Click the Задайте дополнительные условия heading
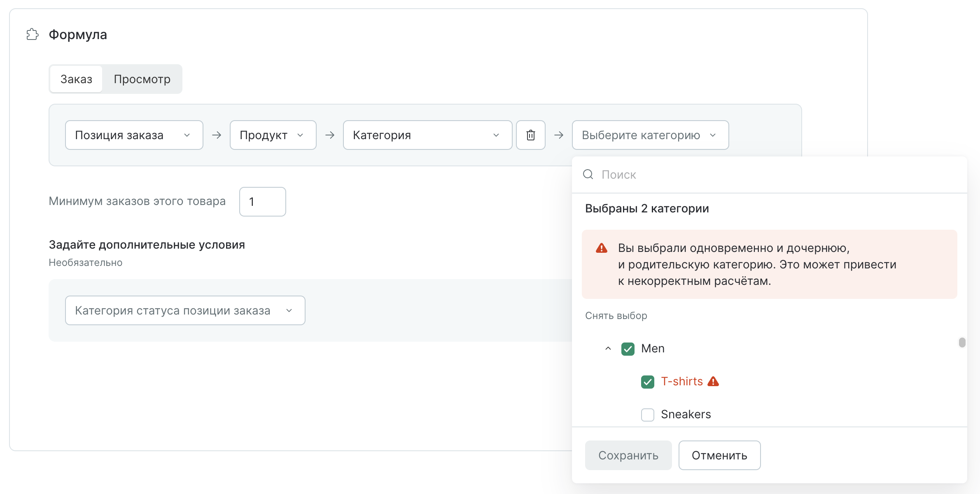The width and height of the screenshot is (980, 494). 147,245
